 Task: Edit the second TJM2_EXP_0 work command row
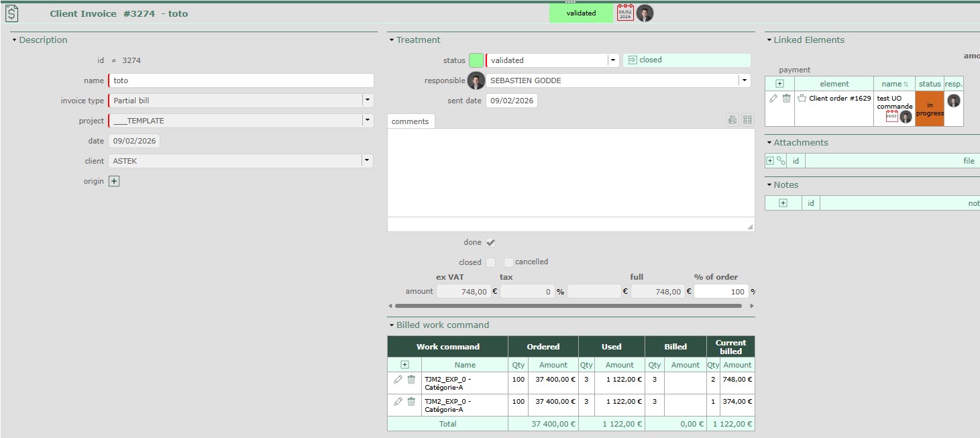pos(398,402)
